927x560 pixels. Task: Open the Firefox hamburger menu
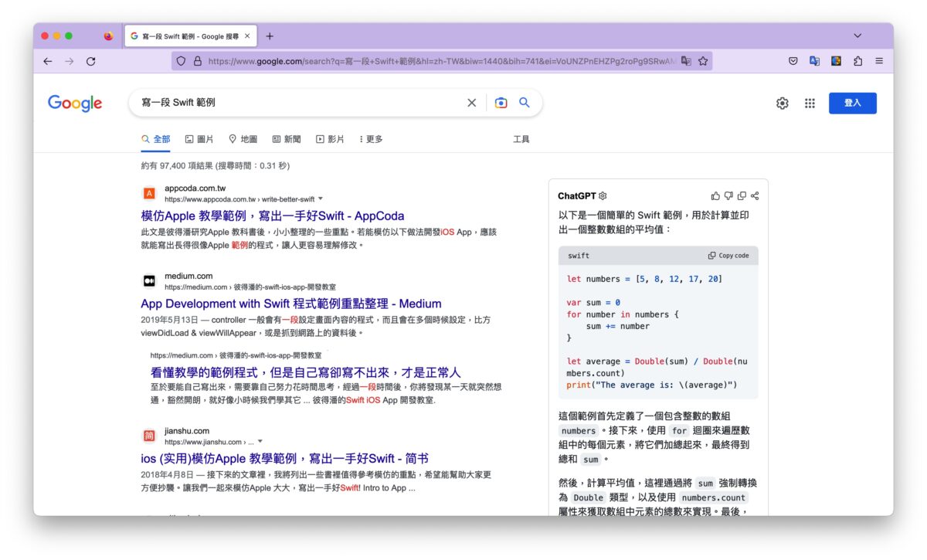(879, 61)
